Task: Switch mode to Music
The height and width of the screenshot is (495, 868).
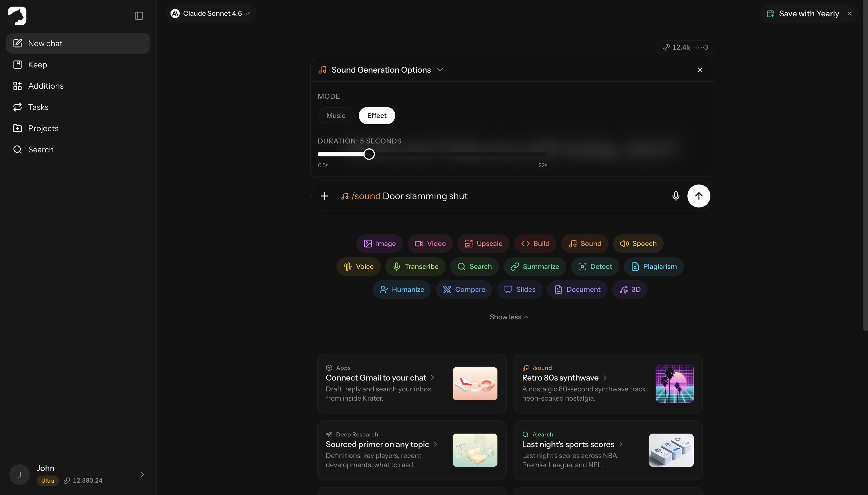Action: 336,116
